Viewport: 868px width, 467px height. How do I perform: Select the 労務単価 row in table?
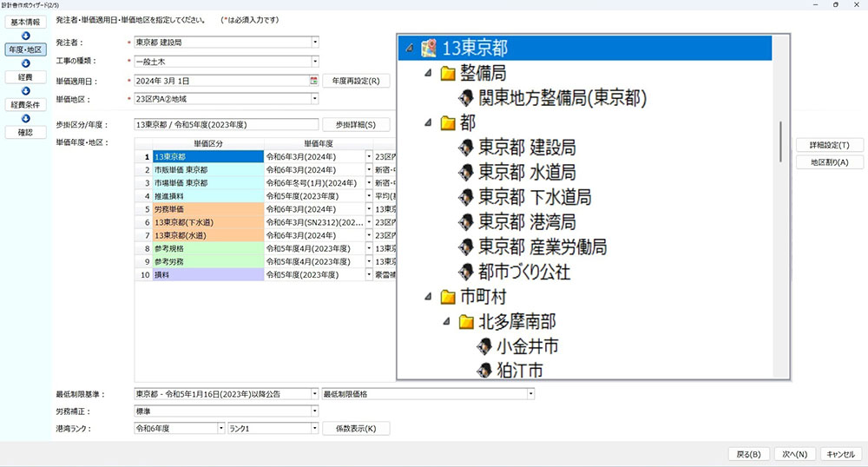[x=207, y=209]
